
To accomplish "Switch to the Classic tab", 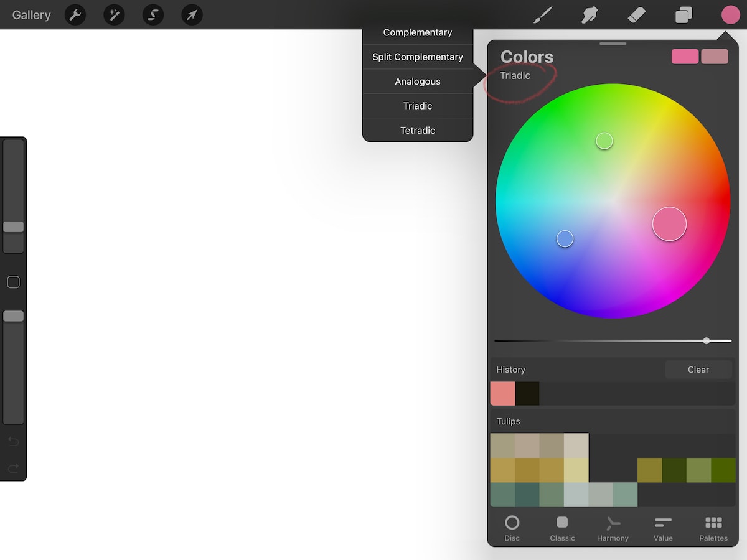I will point(562,529).
